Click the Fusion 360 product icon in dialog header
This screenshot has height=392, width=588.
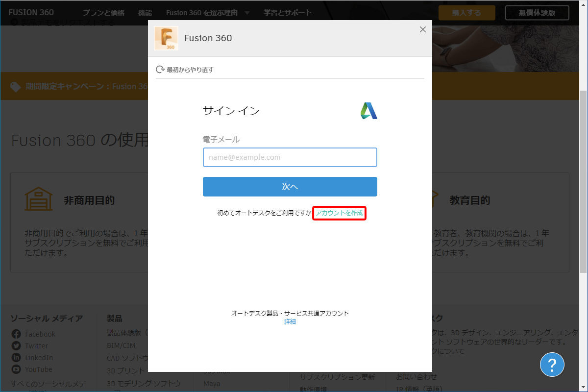pyautogui.click(x=166, y=38)
